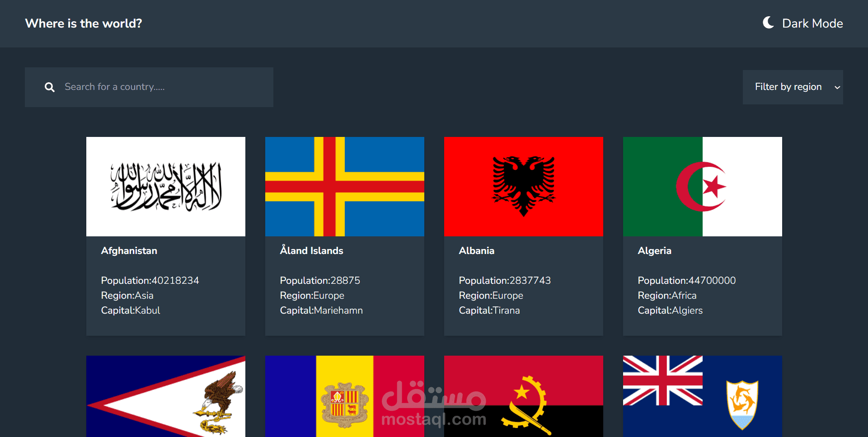868x437 pixels.
Task: Open the Afghanistan flag image
Action: (166, 187)
